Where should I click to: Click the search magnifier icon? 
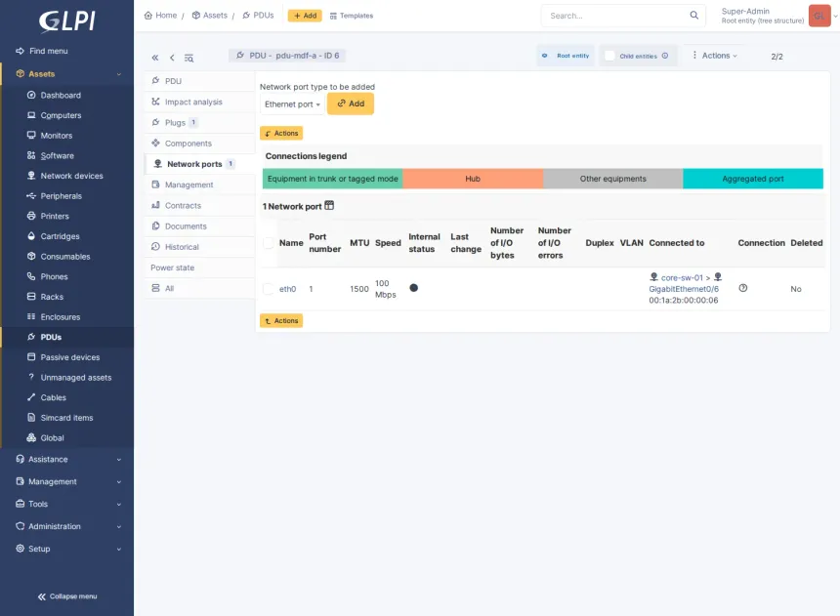pos(693,15)
